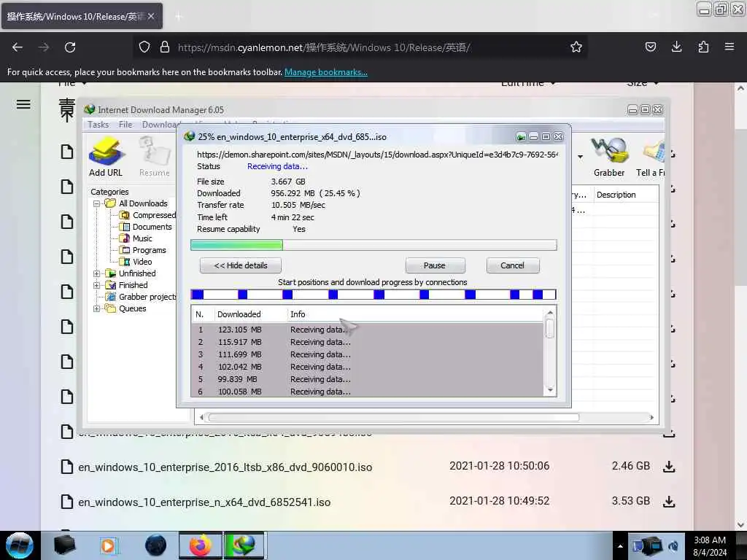Click the Resume toolbar icon in IDM
The image size is (747, 560).
click(x=155, y=157)
